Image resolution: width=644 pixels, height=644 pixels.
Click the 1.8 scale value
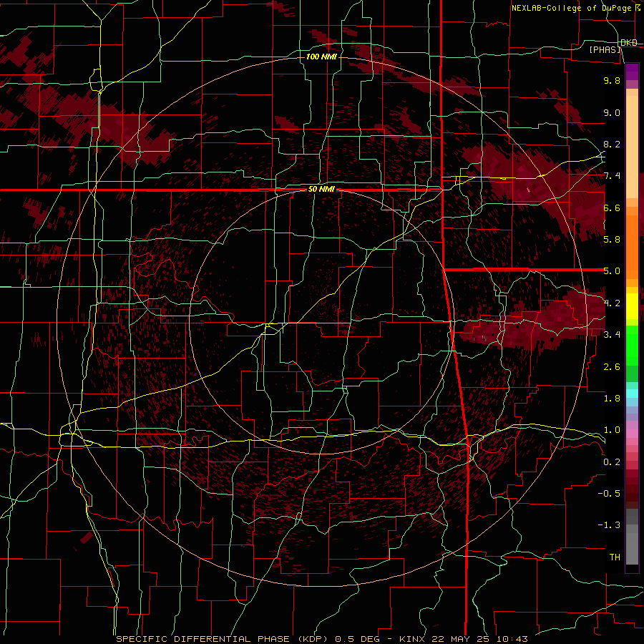click(x=612, y=399)
